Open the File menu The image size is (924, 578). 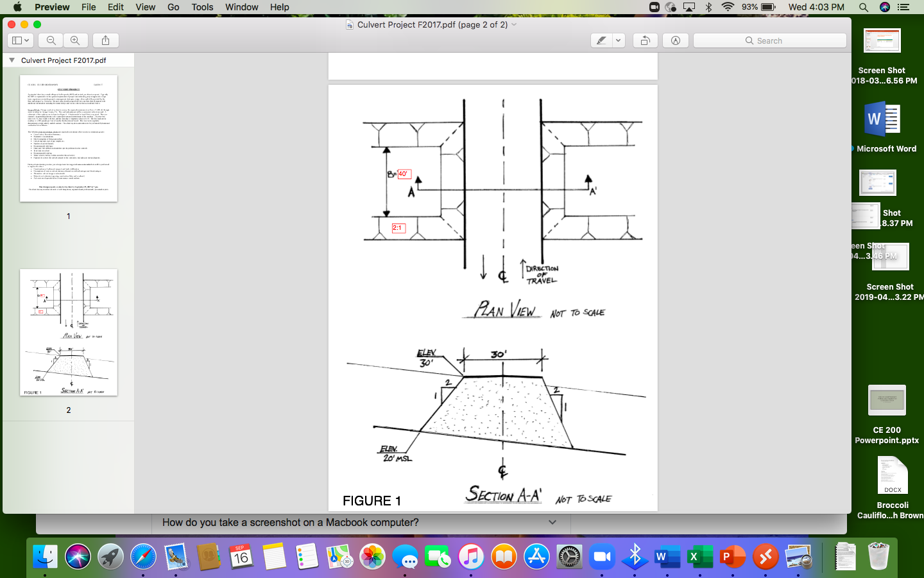click(x=89, y=7)
